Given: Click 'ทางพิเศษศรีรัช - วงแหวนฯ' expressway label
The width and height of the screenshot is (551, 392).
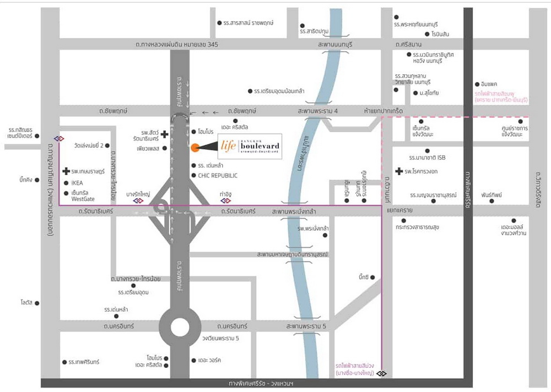Looking at the screenshot, I should (x=261, y=384).
